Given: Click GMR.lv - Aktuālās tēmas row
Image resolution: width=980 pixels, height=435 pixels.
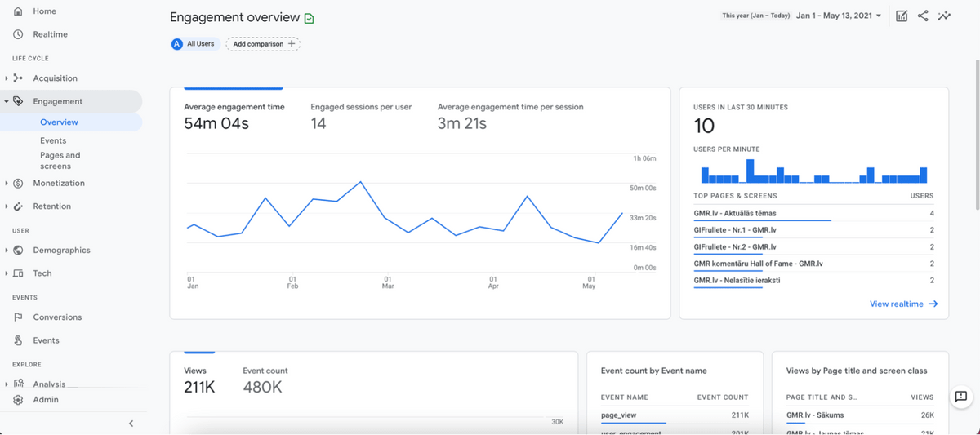Looking at the screenshot, I should (x=813, y=214).
